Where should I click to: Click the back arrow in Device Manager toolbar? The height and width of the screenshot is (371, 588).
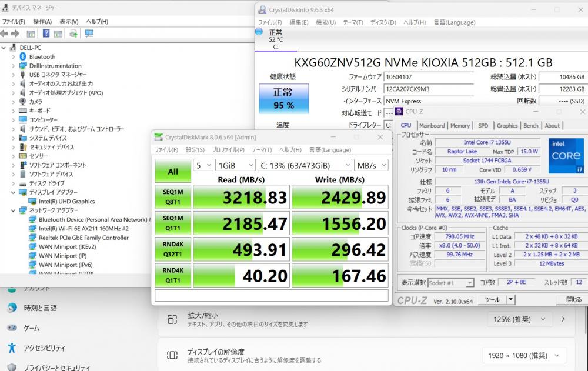[4, 34]
